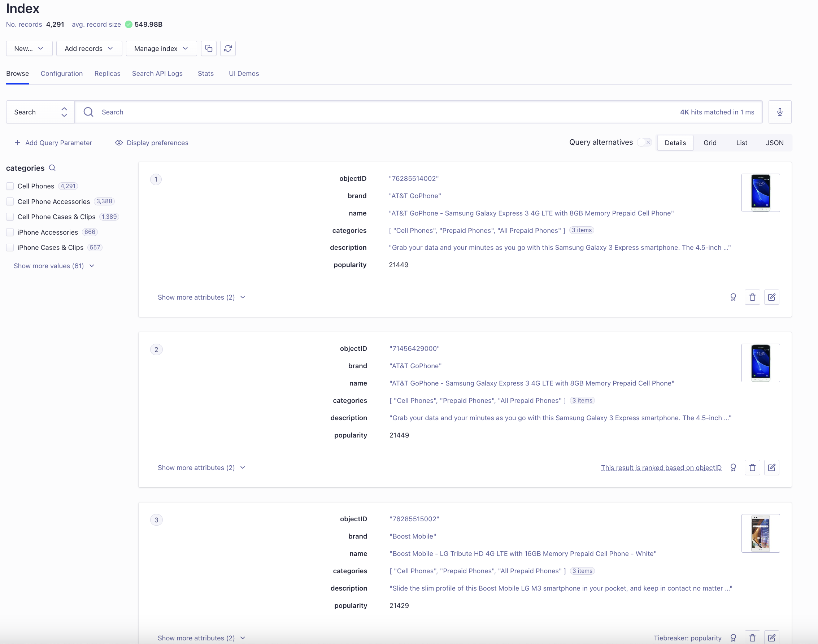The height and width of the screenshot is (644, 818).
Task: Check the Cell Phones category filter
Action: click(10, 186)
